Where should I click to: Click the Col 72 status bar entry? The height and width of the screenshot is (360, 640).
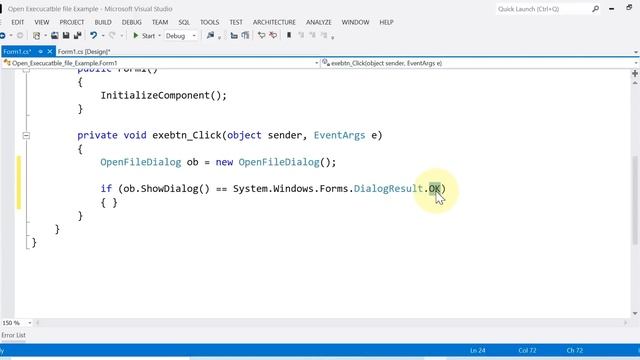[x=527, y=351]
